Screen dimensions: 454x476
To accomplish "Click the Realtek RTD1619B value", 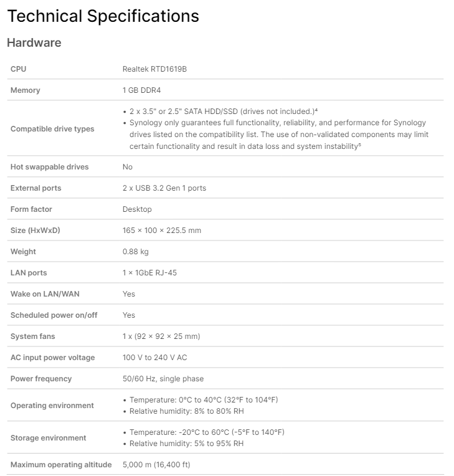I will point(154,69).
